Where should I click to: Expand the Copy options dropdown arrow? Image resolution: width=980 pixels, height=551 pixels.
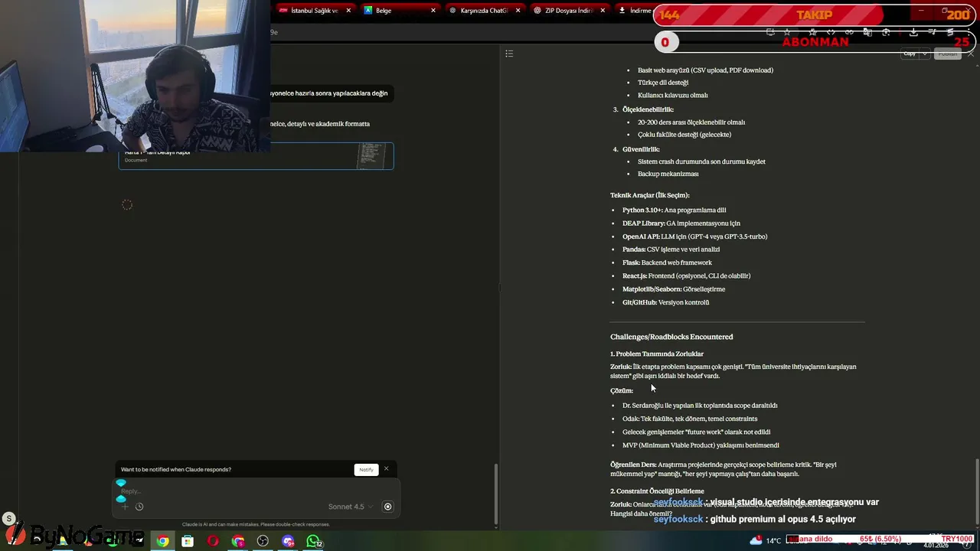[925, 54]
